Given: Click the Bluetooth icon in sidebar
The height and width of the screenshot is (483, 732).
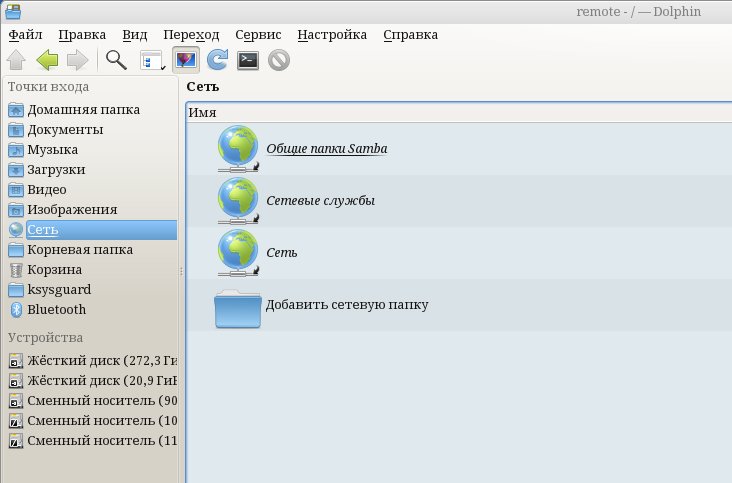Looking at the screenshot, I should click(16, 310).
